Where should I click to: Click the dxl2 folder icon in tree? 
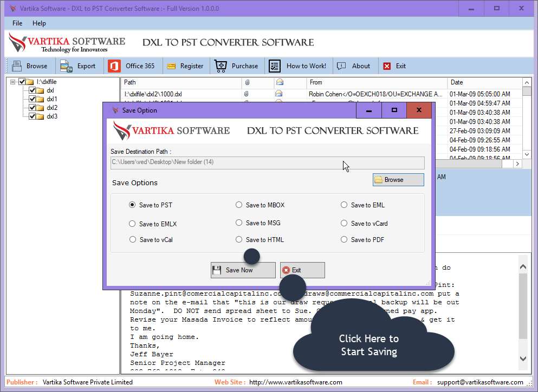click(40, 107)
